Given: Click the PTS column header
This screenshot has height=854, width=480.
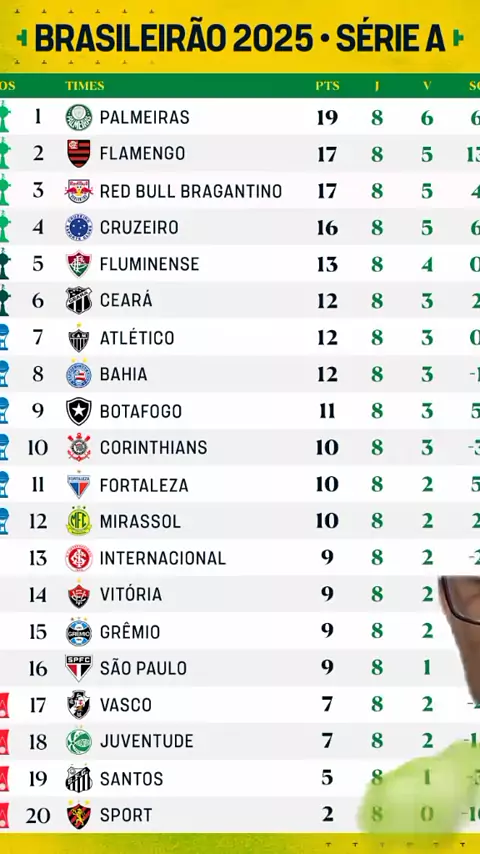Looking at the screenshot, I should pos(327,86).
